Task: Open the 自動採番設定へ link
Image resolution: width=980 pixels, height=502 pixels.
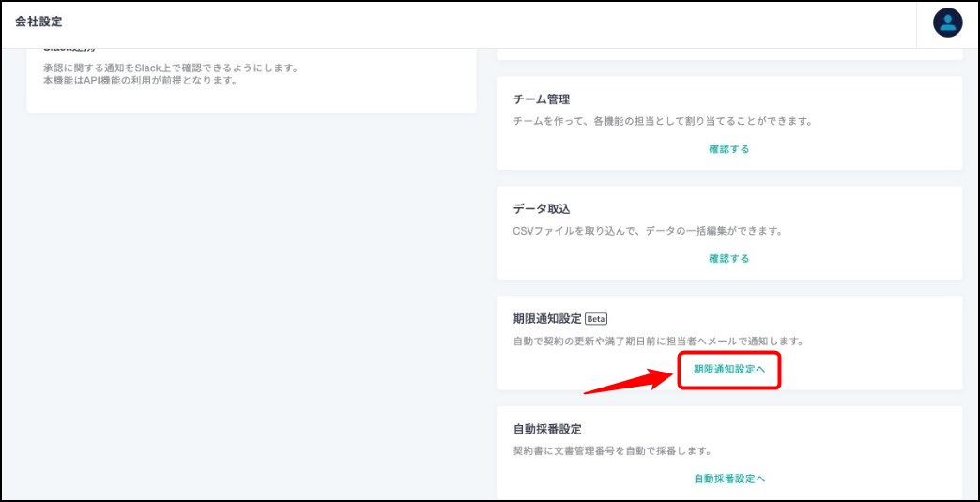Action: coord(729,479)
